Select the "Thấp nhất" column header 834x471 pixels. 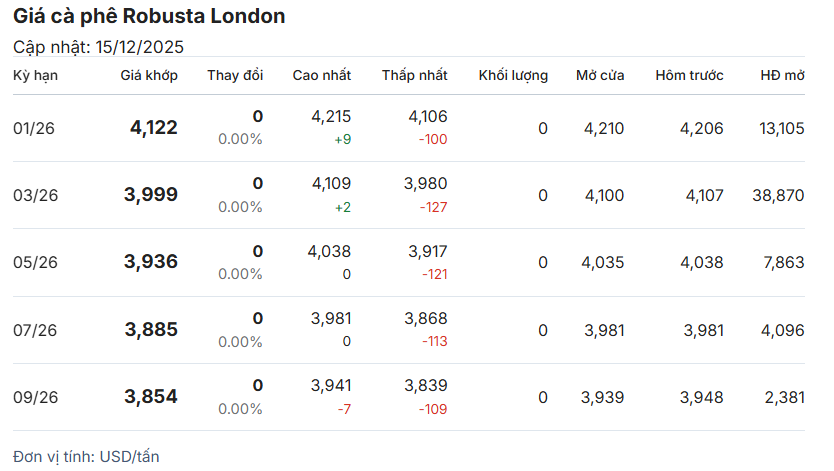click(x=414, y=75)
